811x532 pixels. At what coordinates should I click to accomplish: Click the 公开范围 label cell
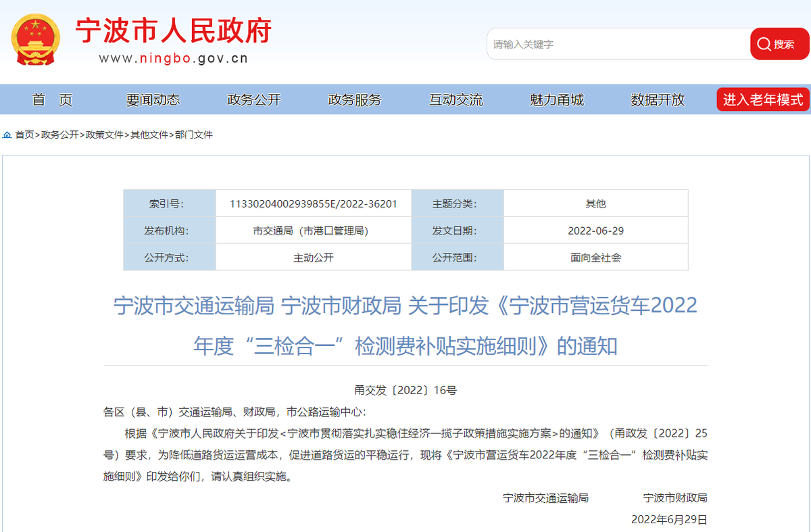click(x=458, y=258)
